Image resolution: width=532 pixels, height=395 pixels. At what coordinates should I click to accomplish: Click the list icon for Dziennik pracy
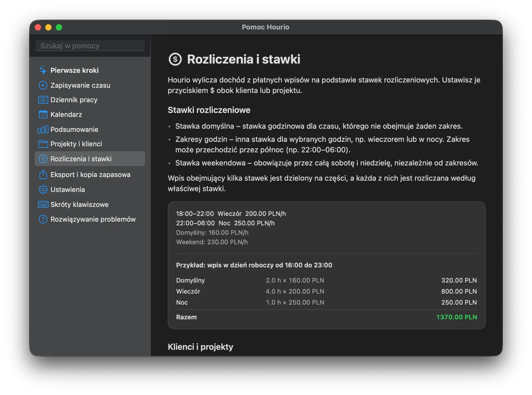tap(43, 100)
